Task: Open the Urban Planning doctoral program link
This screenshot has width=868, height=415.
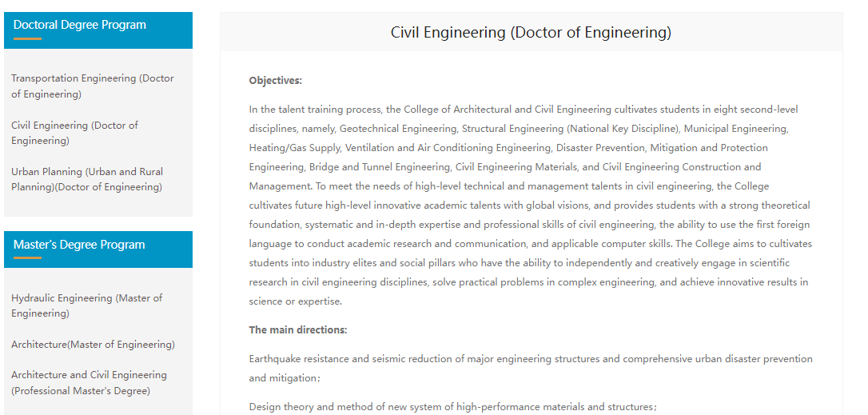Action: click(x=87, y=179)
